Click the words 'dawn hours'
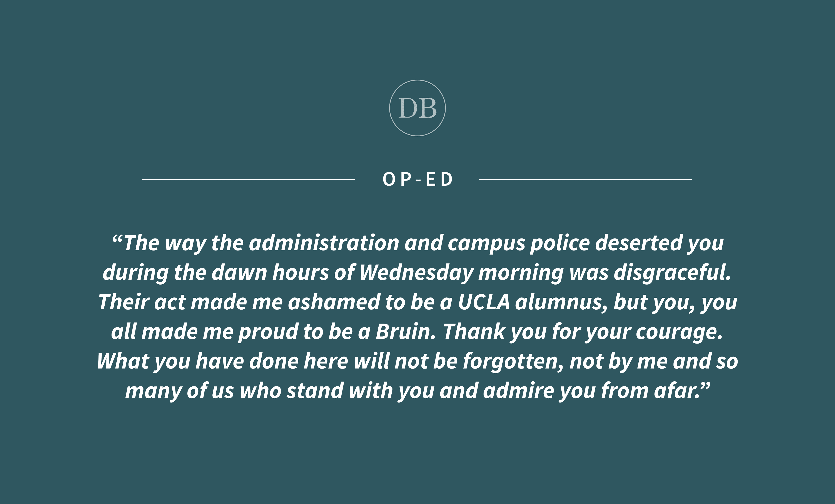This screenshot has width=835, height=504. point(270,273)
